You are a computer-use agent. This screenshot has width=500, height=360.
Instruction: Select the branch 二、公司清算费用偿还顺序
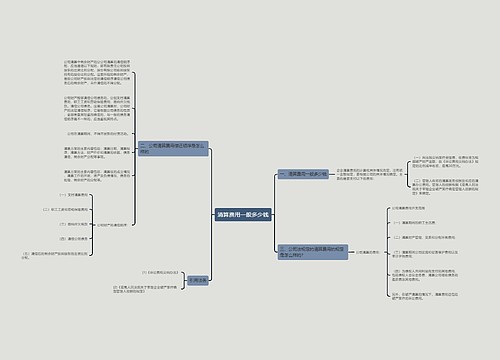173,149
